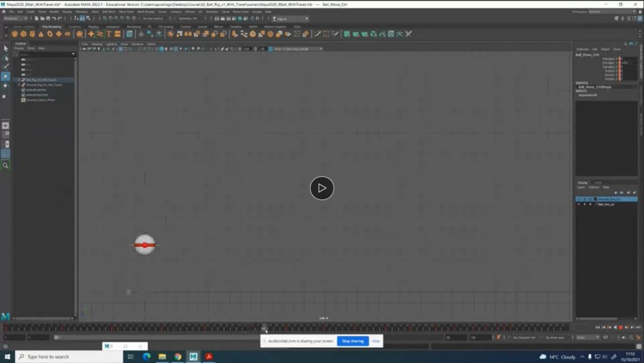Open Chrome from the taskbar
Viewport: 644px width, 363px height.
(178, 357)
